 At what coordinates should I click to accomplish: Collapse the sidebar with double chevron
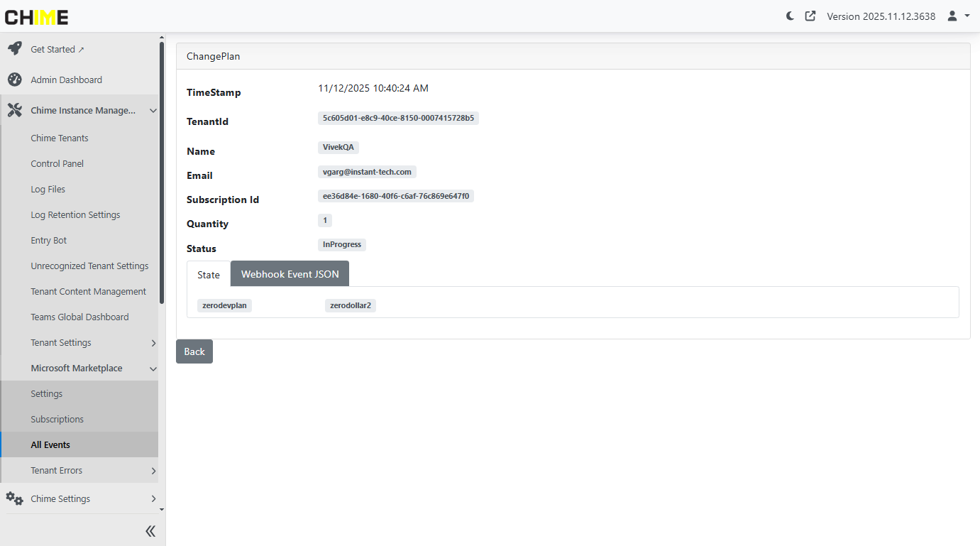pos(150,530)
